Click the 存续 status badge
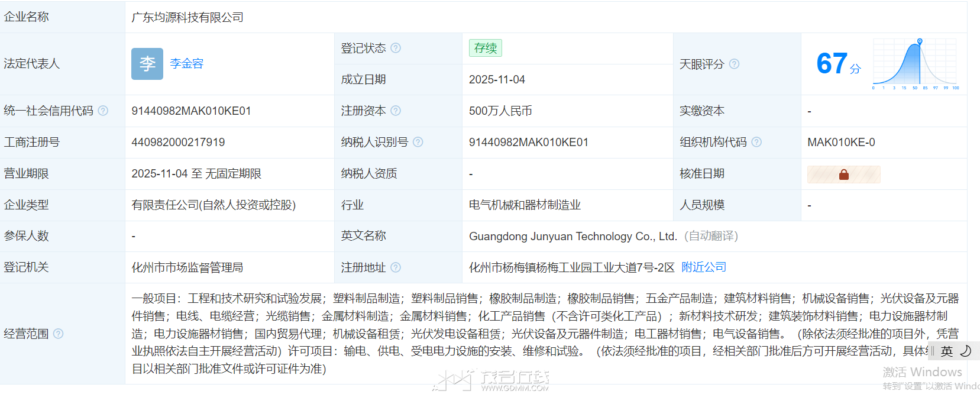The height and width of the screenshot is (394, 980). click(x=486, y=48)
